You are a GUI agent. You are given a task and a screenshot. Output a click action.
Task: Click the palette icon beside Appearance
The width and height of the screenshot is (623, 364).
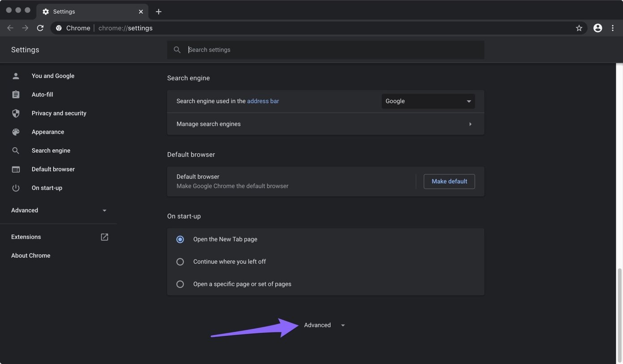click(16, 132)
